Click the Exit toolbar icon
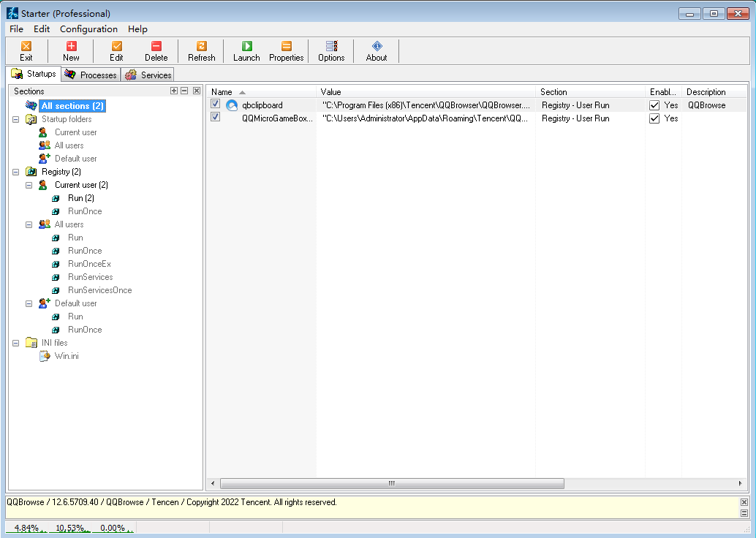The image size is (756, 538). point(26,47)
